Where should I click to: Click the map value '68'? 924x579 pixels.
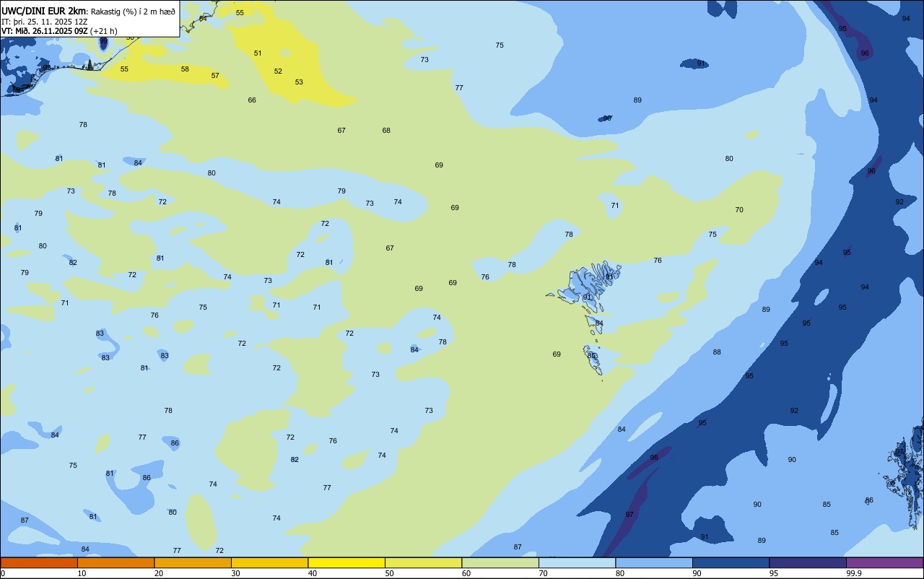point(386,131)
